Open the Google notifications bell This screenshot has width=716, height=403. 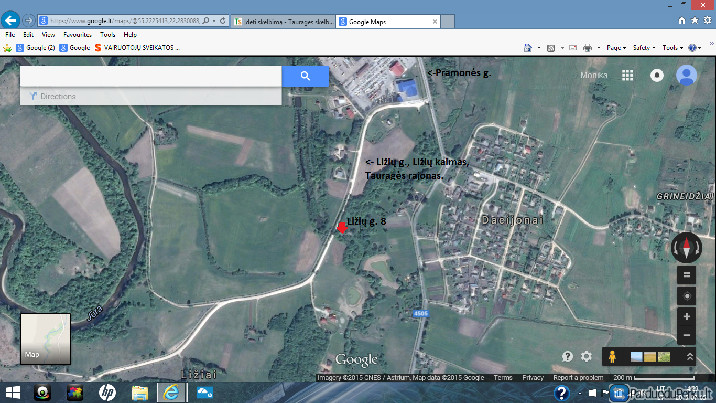(657, 75)
